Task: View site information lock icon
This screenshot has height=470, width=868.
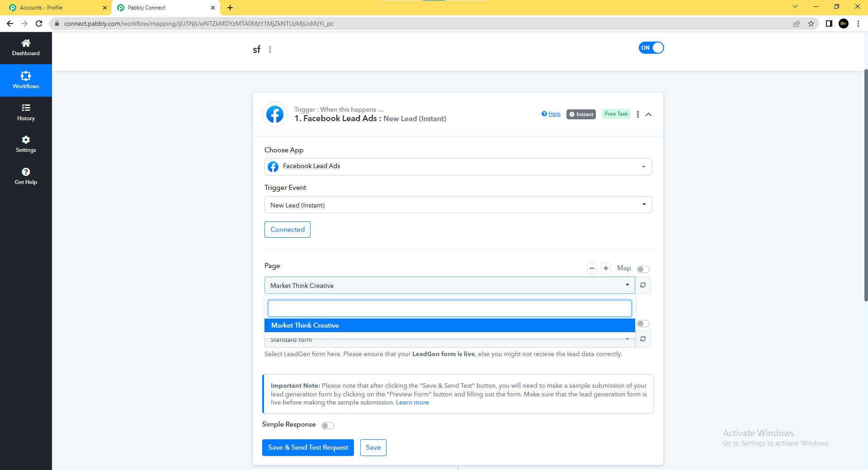Action: [x=57, y=23]
